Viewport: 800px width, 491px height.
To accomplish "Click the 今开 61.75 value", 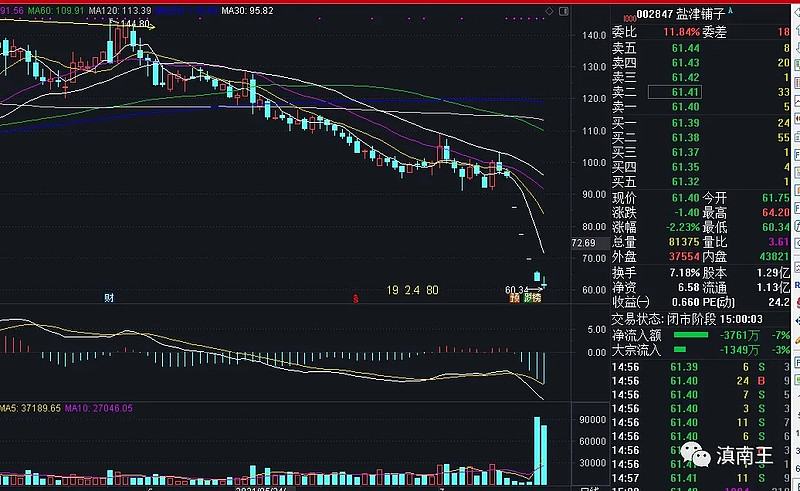I will pos(776,198).
